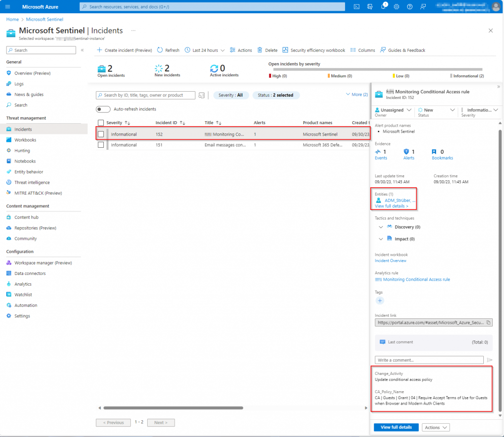Click the View full details button

tap(396, 427)
